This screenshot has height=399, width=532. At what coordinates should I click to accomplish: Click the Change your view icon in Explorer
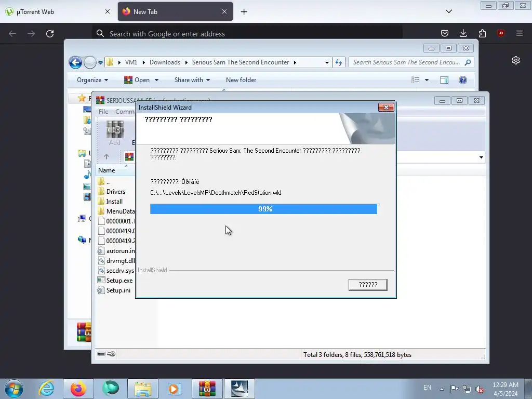(415, 80)
